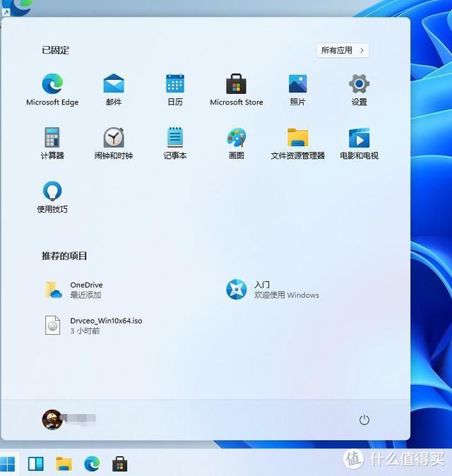452x476 pixels.
Task: Launch Edge from the taskbar
Action: pos(92,464)
